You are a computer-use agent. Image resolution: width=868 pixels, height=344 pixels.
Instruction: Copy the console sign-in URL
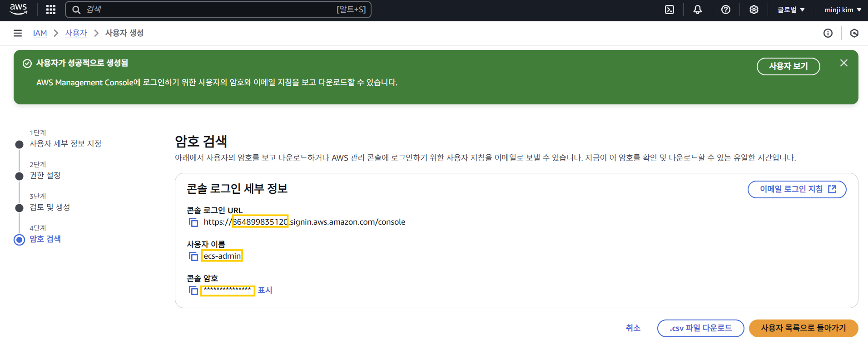(193, 222)
